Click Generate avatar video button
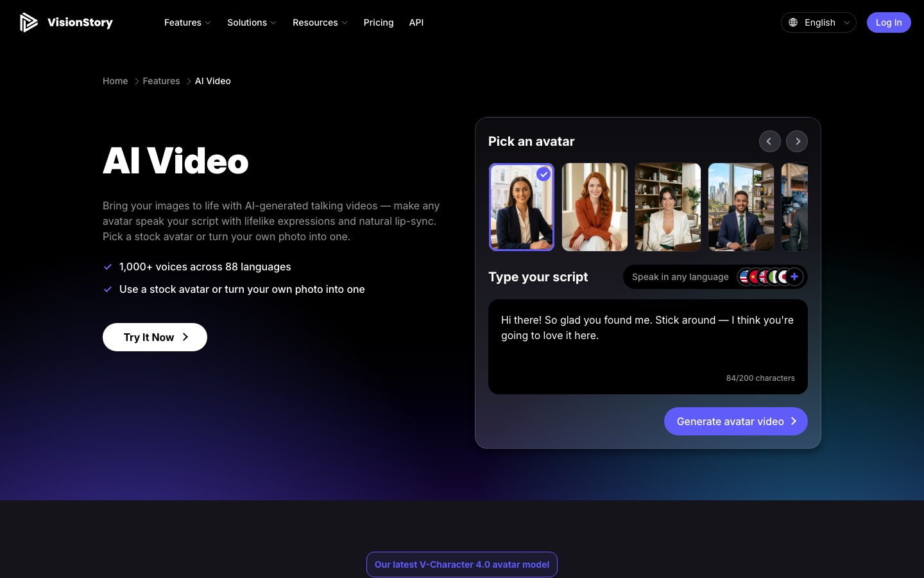 736,421
